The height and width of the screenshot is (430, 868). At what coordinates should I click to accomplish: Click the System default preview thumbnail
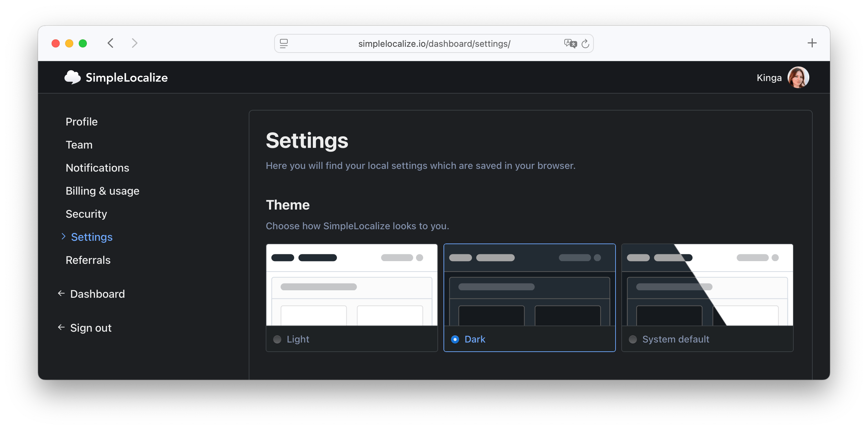(x=707, y=285)
